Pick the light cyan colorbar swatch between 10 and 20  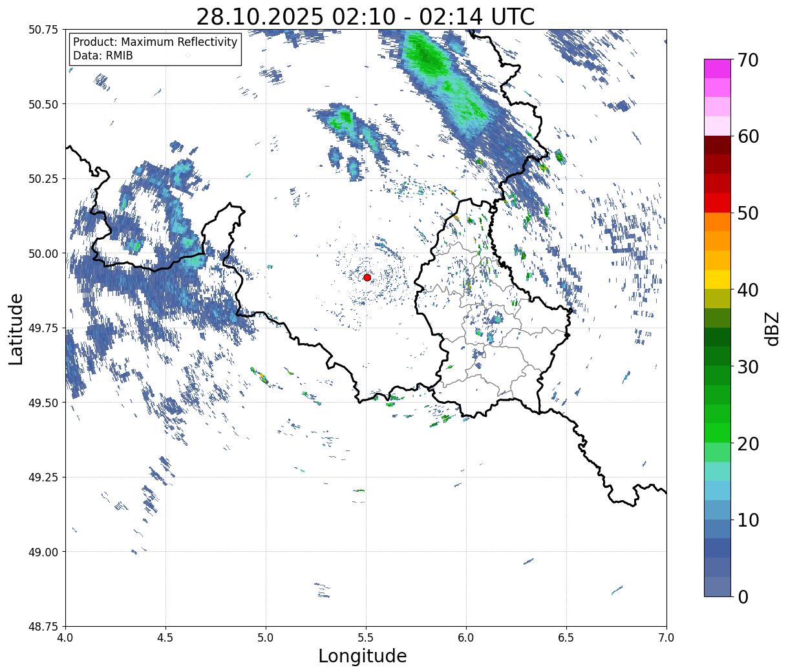pos(718,471)
